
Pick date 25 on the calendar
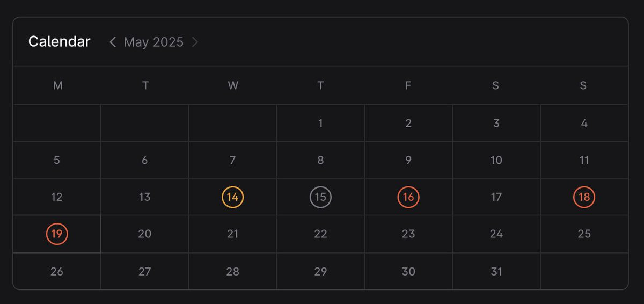pos(584,234)
